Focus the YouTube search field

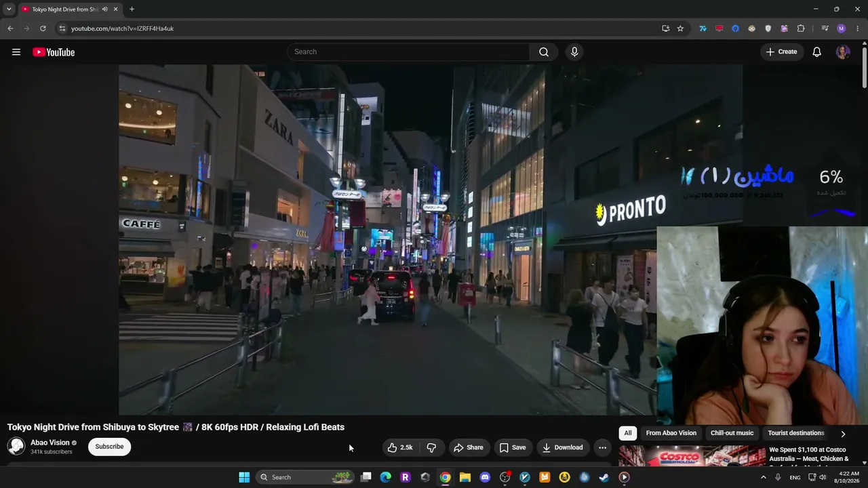[410, 52]
